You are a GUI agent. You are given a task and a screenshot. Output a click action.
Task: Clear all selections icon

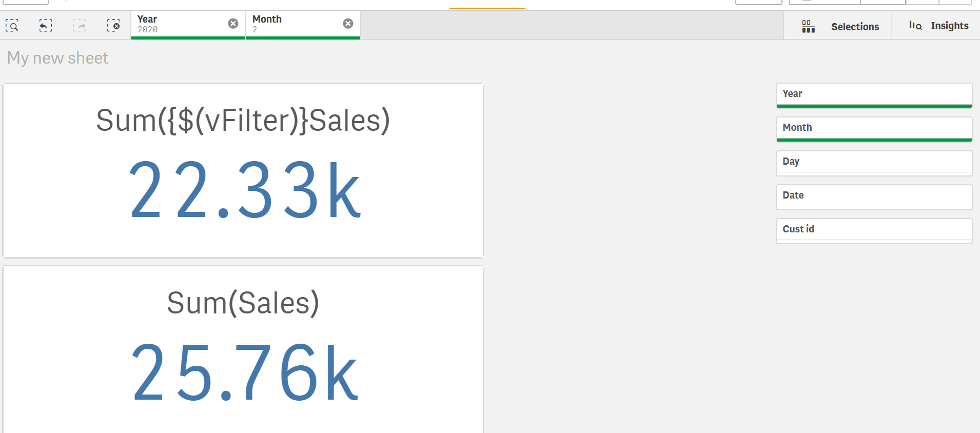(x=113, y=25)
